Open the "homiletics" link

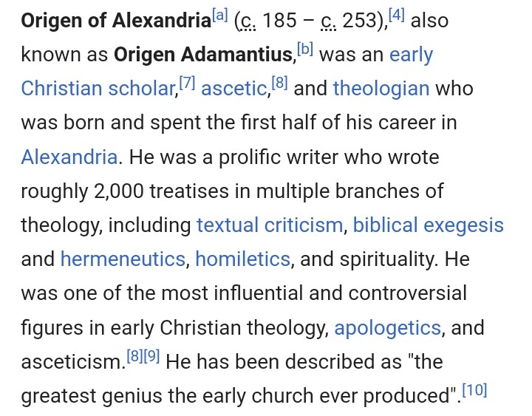pyautogui.click(x=243, y=259)
